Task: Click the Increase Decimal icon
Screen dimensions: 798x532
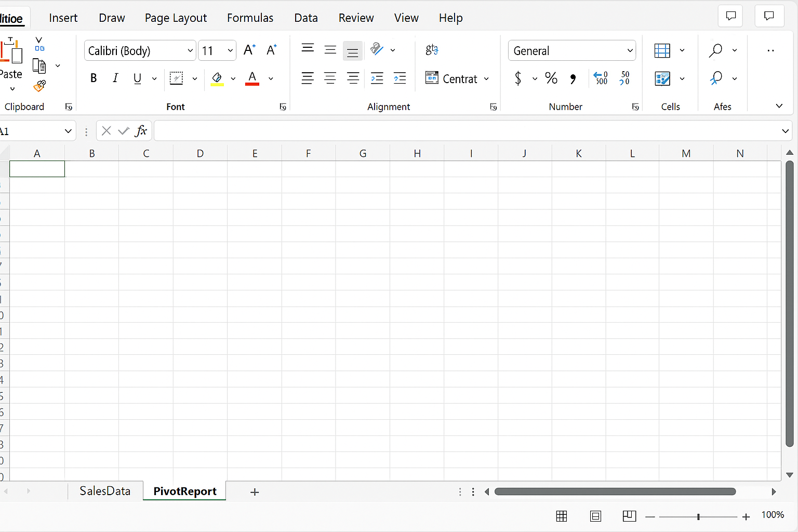Action: click(601, 78)
